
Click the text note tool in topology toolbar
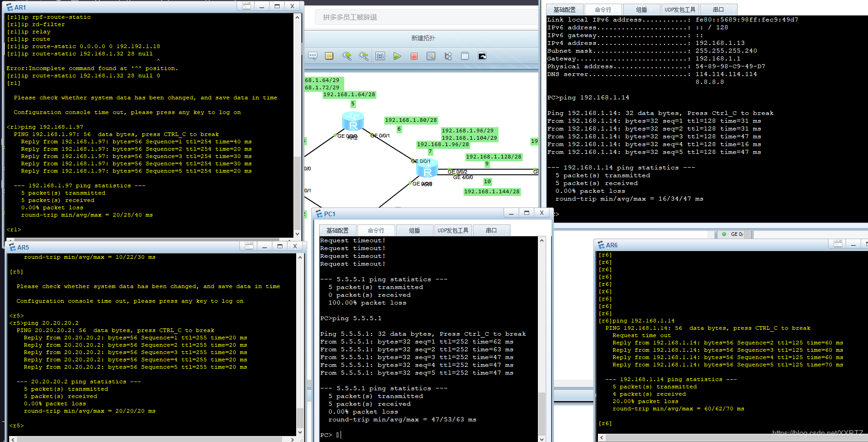point(313,56)
